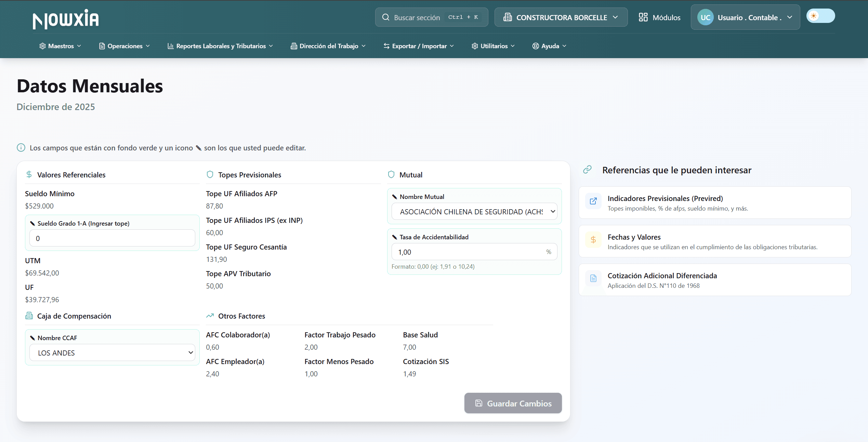Open Cotización Adicional Diferenciada reference

715,280
